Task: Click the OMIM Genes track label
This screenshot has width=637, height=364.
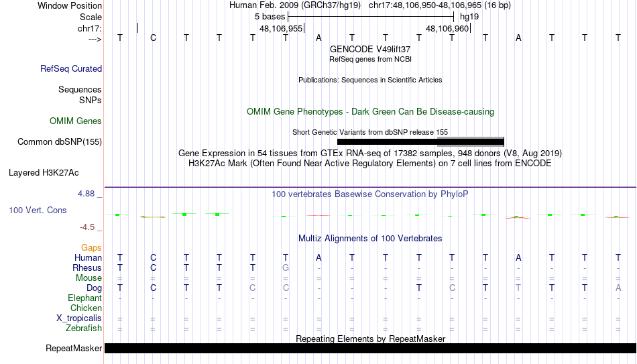Action: pyautogui.click(x=76, y=121)
